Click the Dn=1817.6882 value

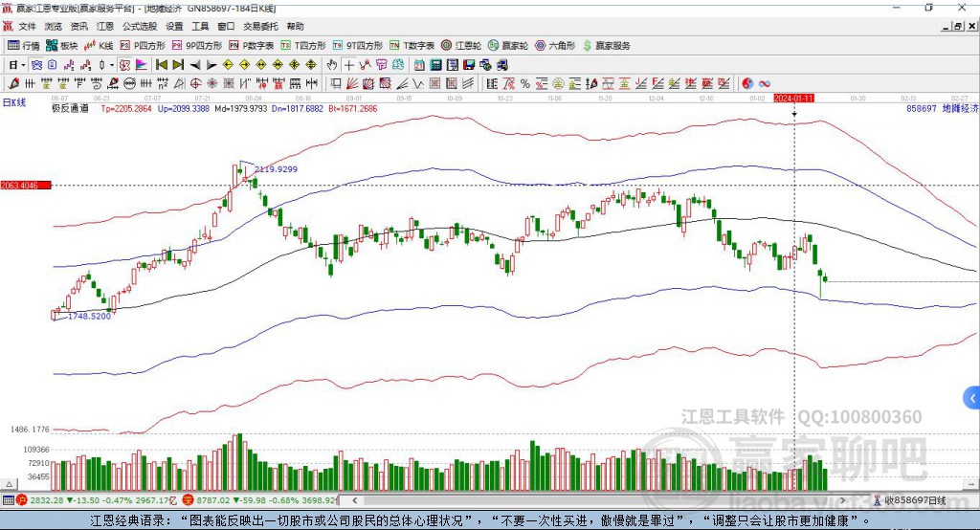coord(298,108)
